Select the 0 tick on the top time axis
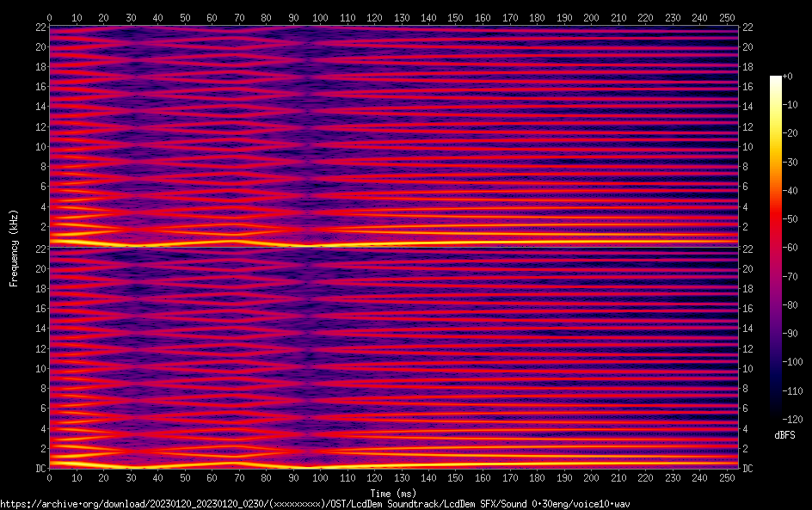Viewport: 812px width, 510px height. [x=49, y=17]
